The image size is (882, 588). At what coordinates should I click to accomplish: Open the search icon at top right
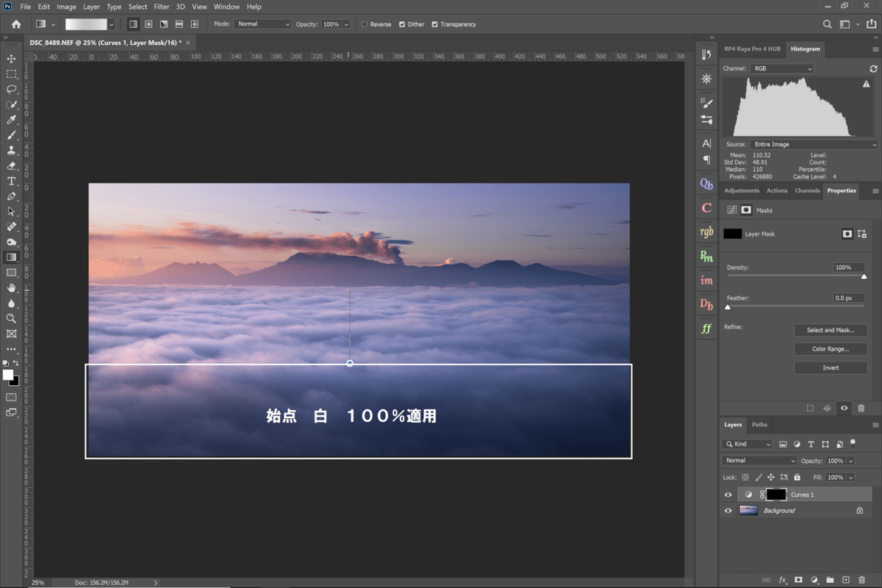pos(828,24)
